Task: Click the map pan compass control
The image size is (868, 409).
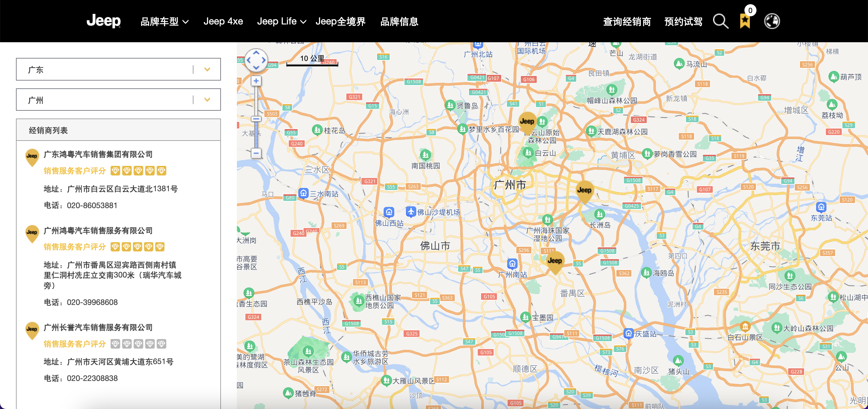Action: [x=256, y=60]
